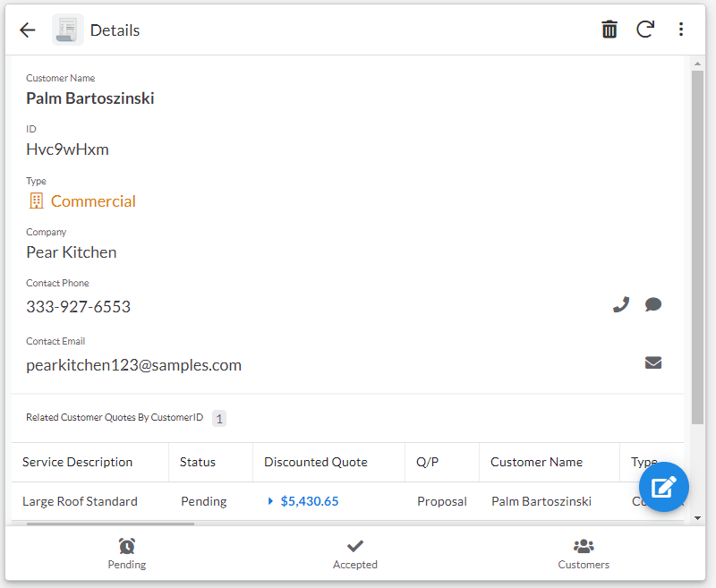This screenshot has height=588, width=716.
Task: Call the contact using phone icon
Action: [621, 304]
